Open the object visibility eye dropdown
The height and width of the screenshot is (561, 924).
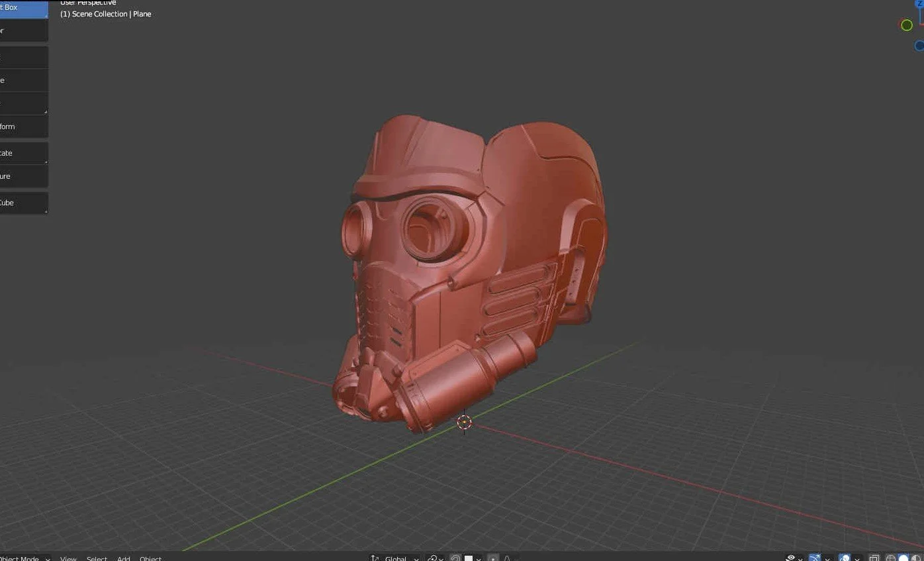coord(794,558)
